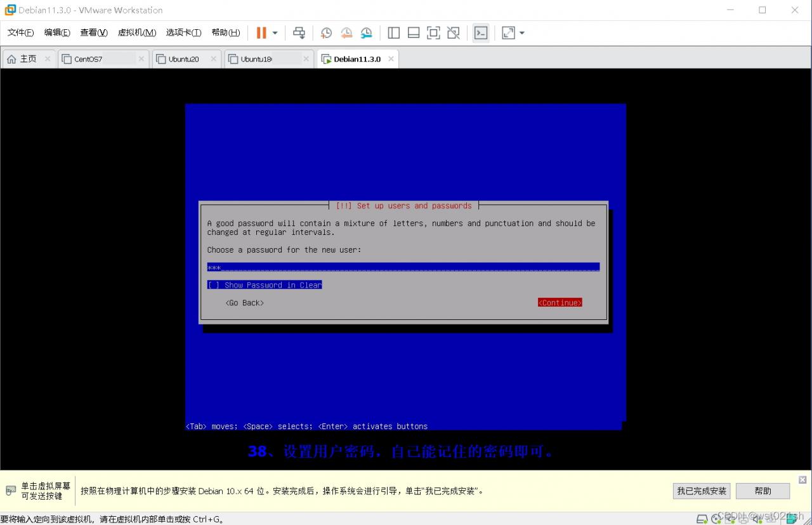The image size is (812, 525).
Task: Open the snapshot manager
Action: click(x=367, y=33)
